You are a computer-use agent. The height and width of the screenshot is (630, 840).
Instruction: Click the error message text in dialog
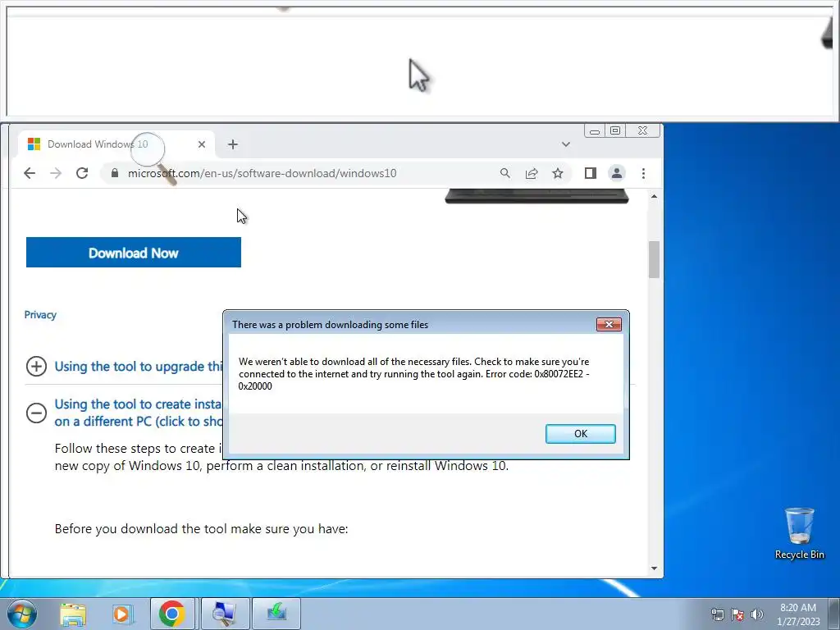tap(413, 374)
